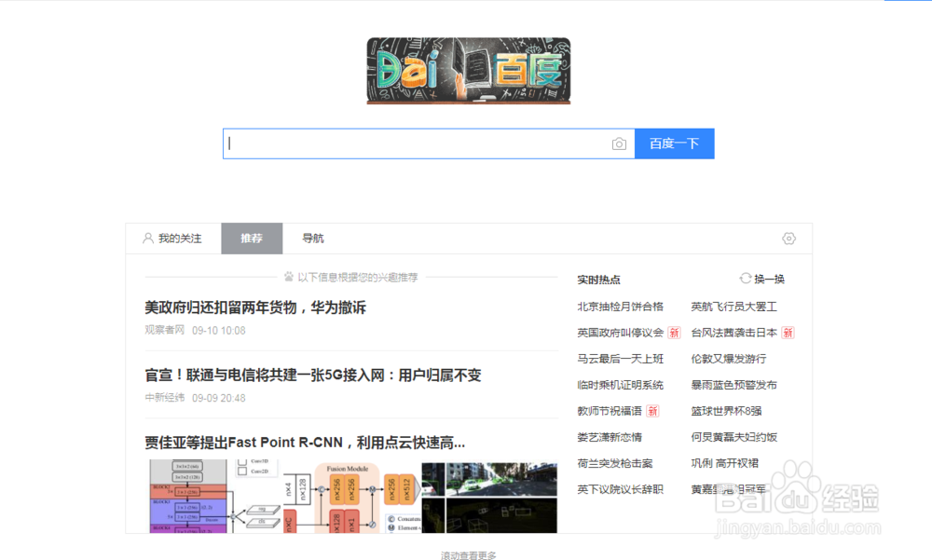
Task: Open hot topic 英国政府叫停议会
Action: pos(620,333)
